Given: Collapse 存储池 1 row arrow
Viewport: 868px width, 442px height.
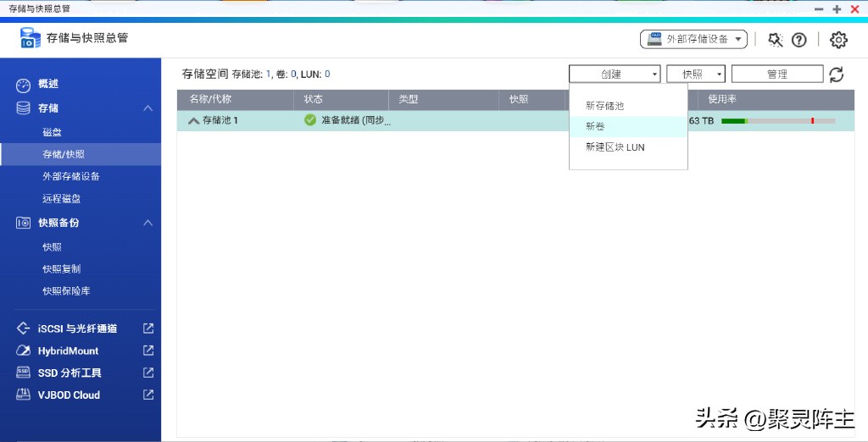Looking at the screenshot, I should click(x=193, y=120).
